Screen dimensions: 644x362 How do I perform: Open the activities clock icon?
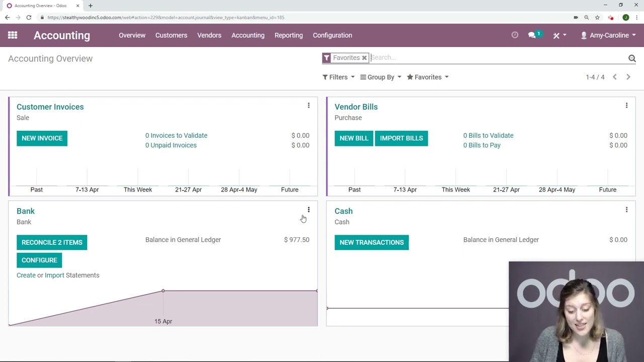(515, 35)
